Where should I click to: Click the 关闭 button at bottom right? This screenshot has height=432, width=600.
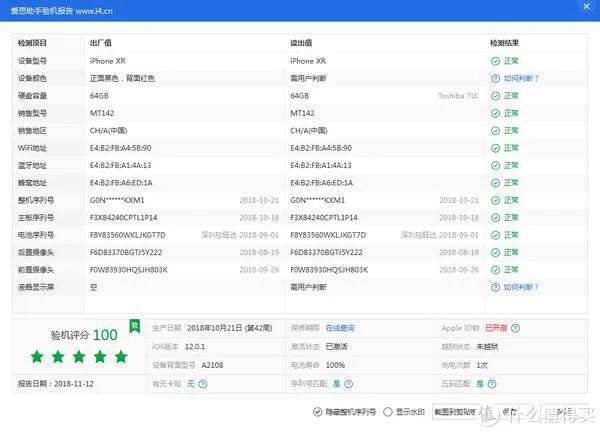click(565, 412)
